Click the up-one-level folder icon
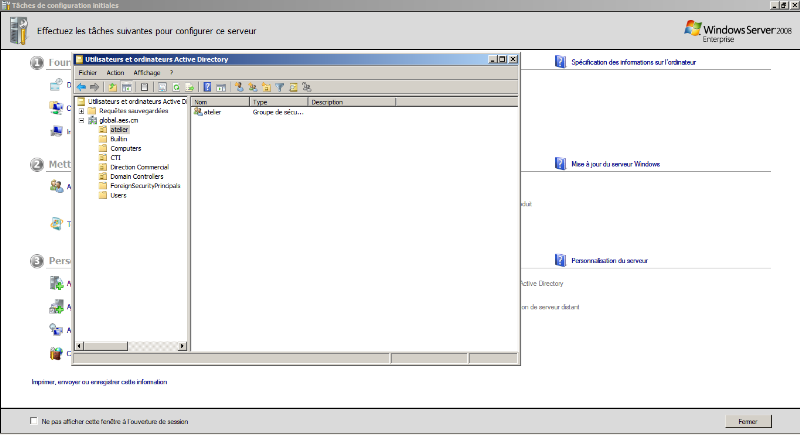800x435 pixels. click(x=113, y=87)
